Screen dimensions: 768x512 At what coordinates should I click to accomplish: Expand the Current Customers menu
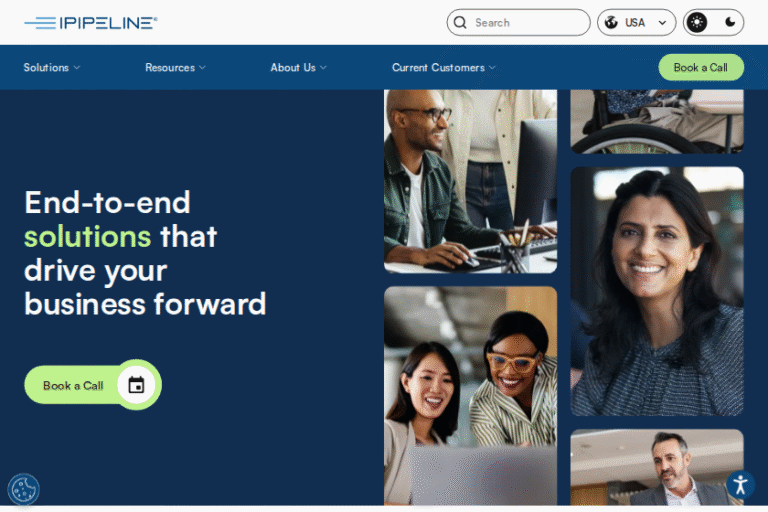tap(444, 68)
